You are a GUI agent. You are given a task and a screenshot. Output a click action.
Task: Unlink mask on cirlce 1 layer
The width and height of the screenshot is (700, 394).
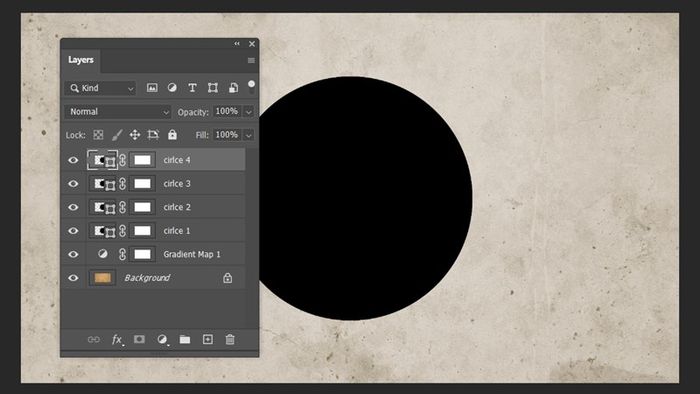[x=122, y=231]
